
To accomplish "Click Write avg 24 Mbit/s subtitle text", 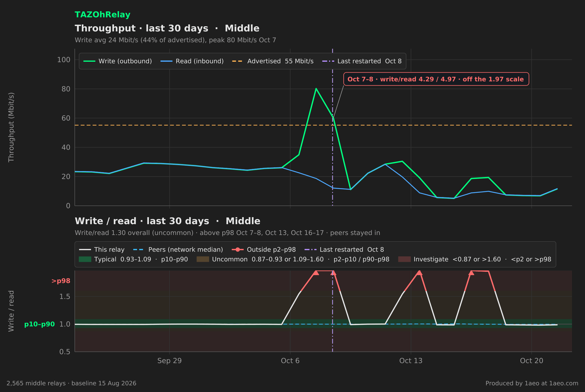I will point(175,40).
